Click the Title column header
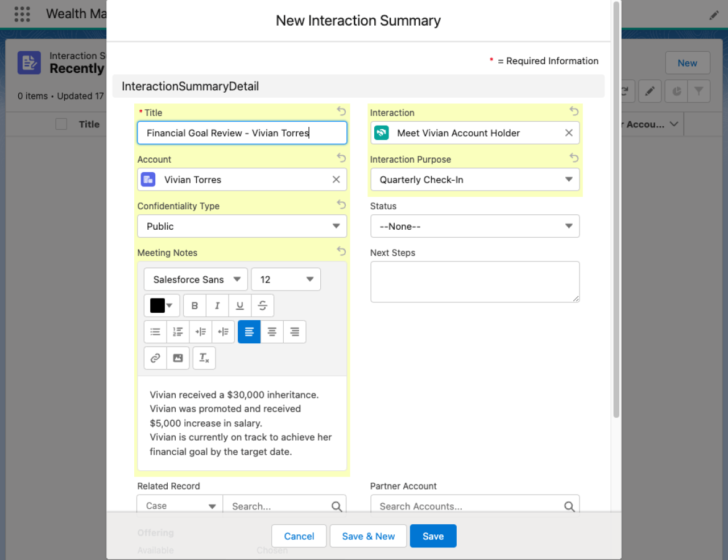Image resolution: width=728 pixels, height=560 pixels. point(89,124)
